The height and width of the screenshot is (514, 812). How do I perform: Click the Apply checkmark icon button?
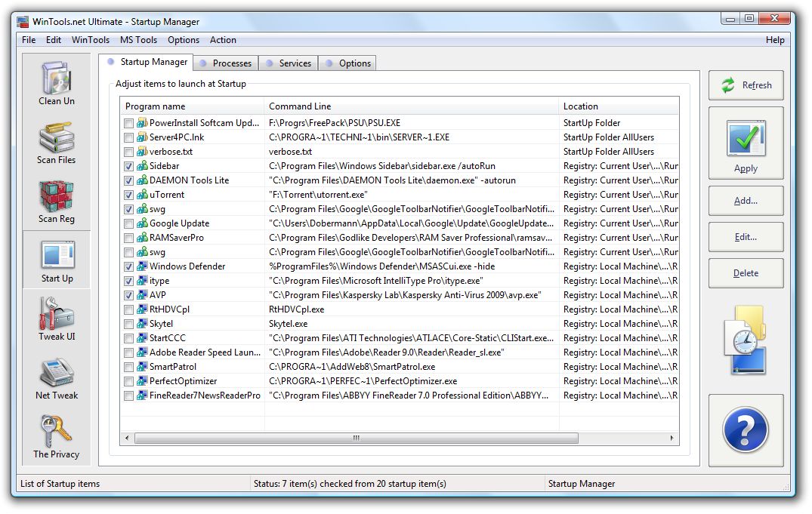click(x=746, y=143)
